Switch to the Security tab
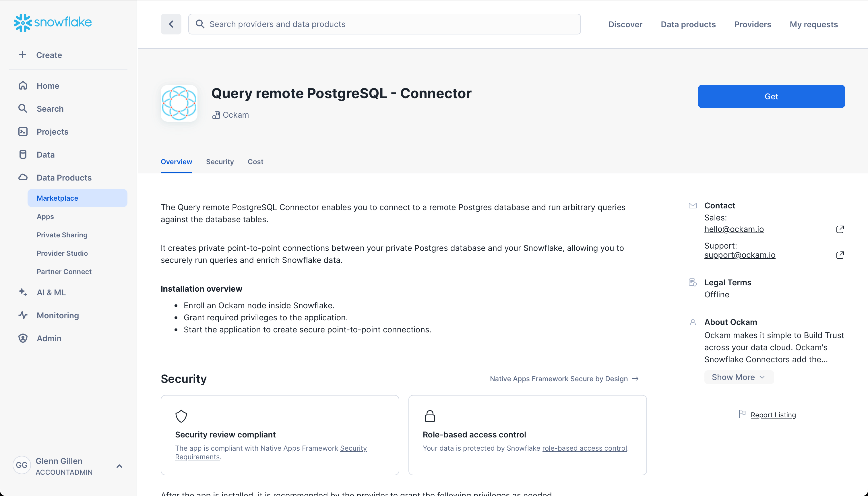The image size is (868, 496). pyautogui.click(x=220, y=162)
